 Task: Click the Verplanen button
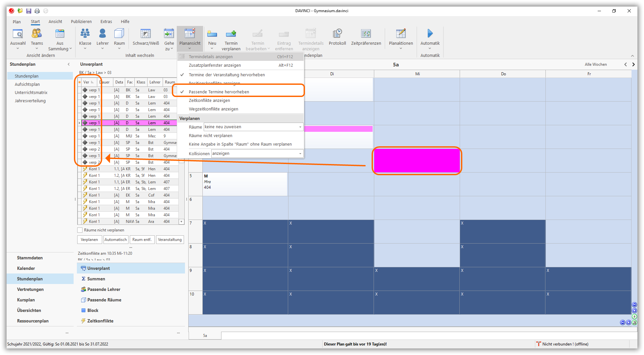(89, 240)
